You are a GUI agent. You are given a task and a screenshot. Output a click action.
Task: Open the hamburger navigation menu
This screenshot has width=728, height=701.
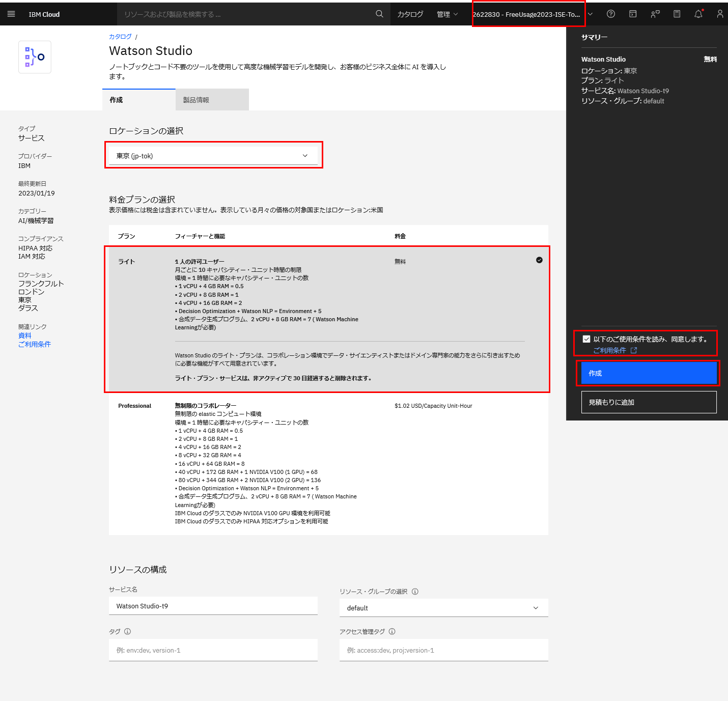pos(11,14)
